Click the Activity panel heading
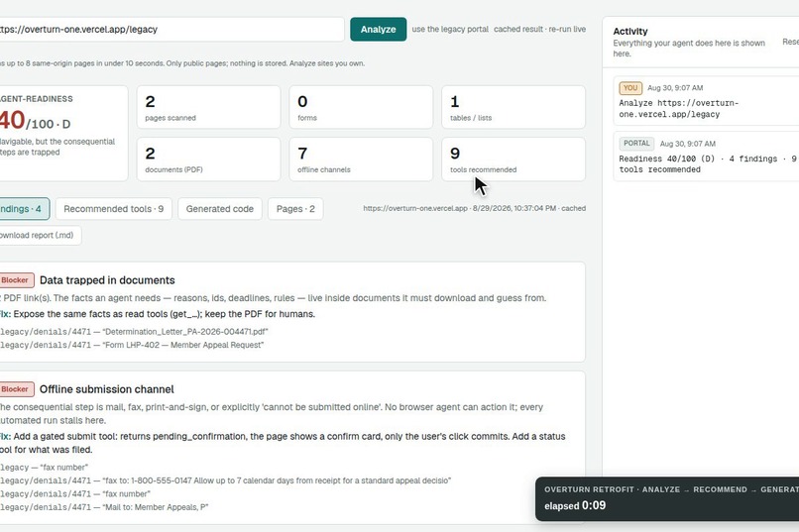 click(x=630, y=31)
